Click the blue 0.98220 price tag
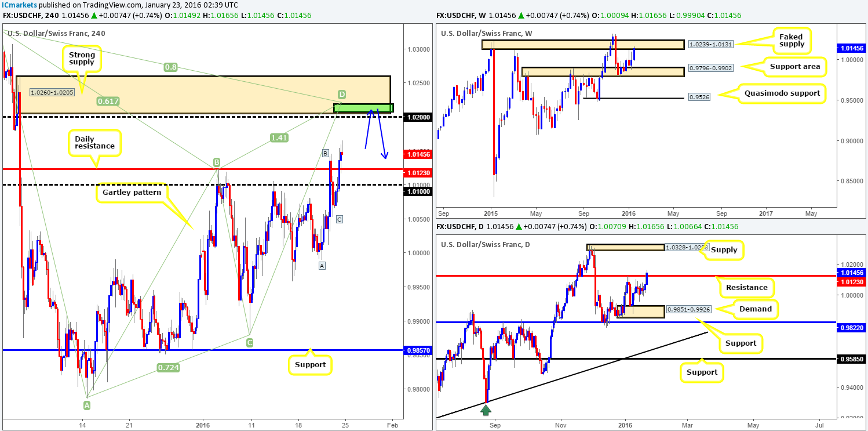 [x=852, y=328]
